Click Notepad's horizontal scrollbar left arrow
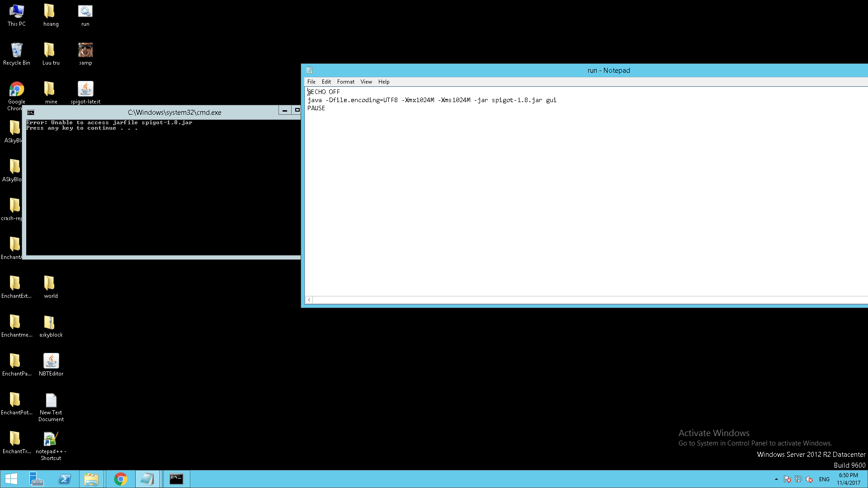This screenshot has width=868, height=488. (309, 300)
